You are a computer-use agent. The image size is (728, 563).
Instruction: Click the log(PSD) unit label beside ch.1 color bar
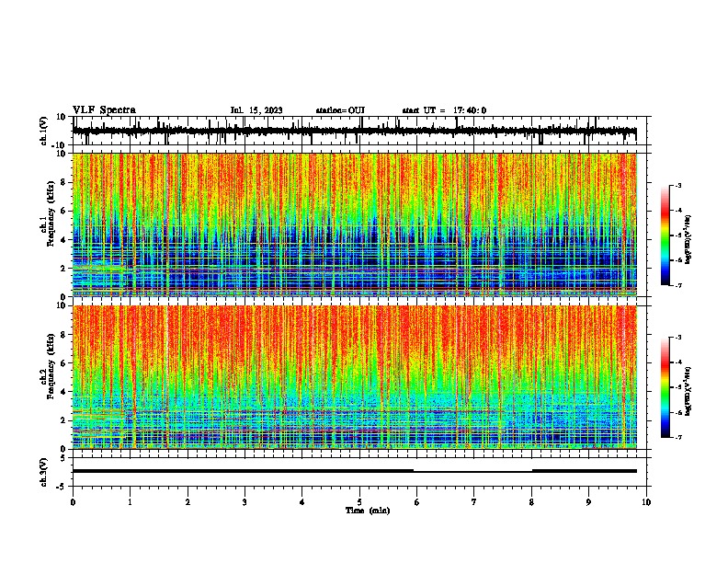(688, 239)
